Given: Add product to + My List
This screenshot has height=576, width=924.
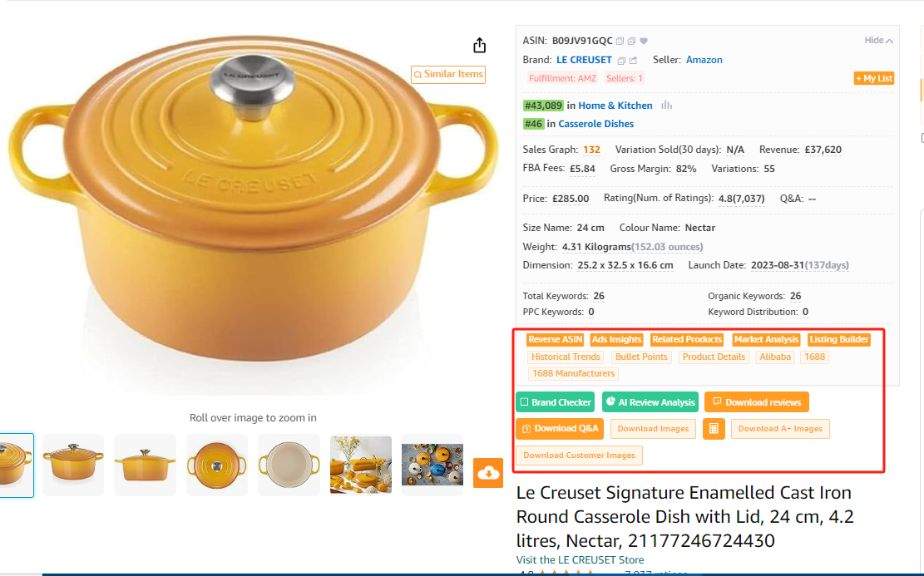Looking at the screenshot, I should (874, 78).
